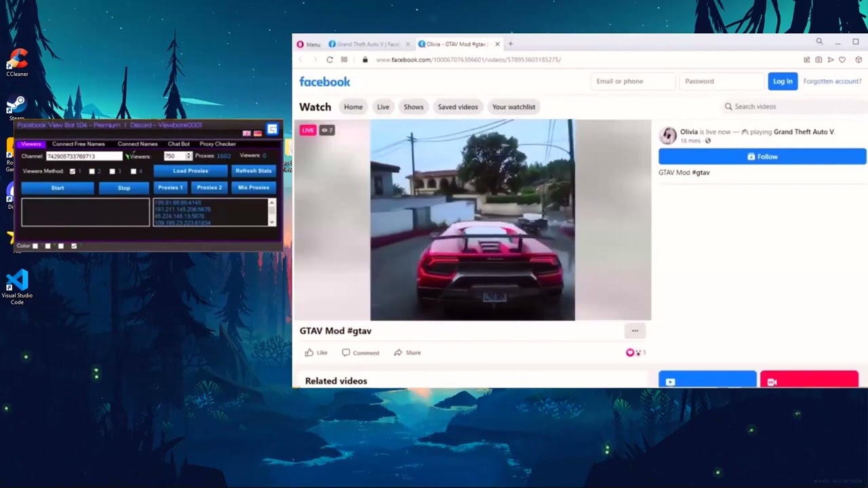This screenshot has height=488, width=868.
Task: Click the Proxies 1 button
Action: click(170, 188)
